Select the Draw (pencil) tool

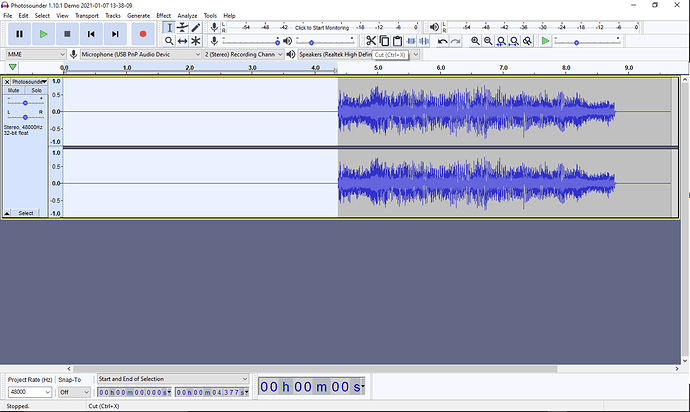(195, 28)
